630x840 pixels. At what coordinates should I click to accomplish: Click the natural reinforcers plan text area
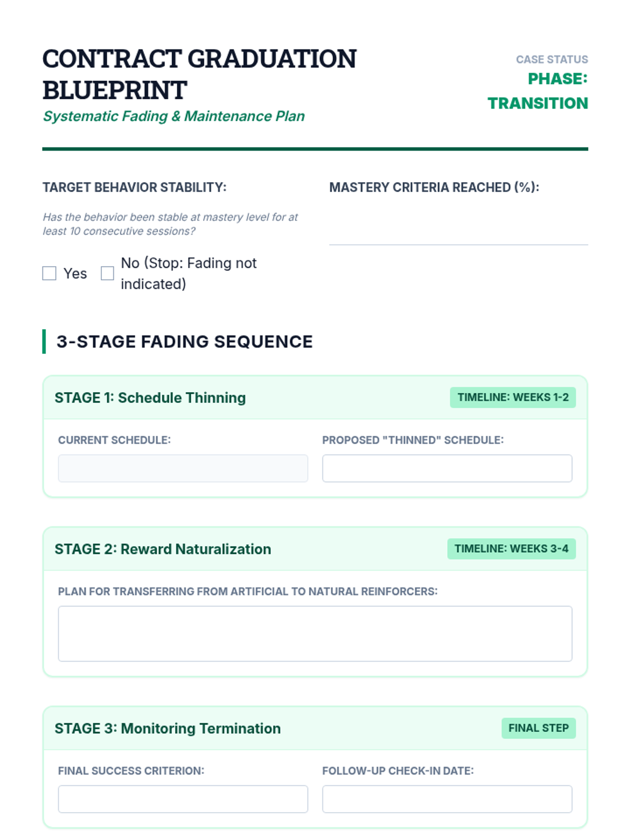coord(315,634)
